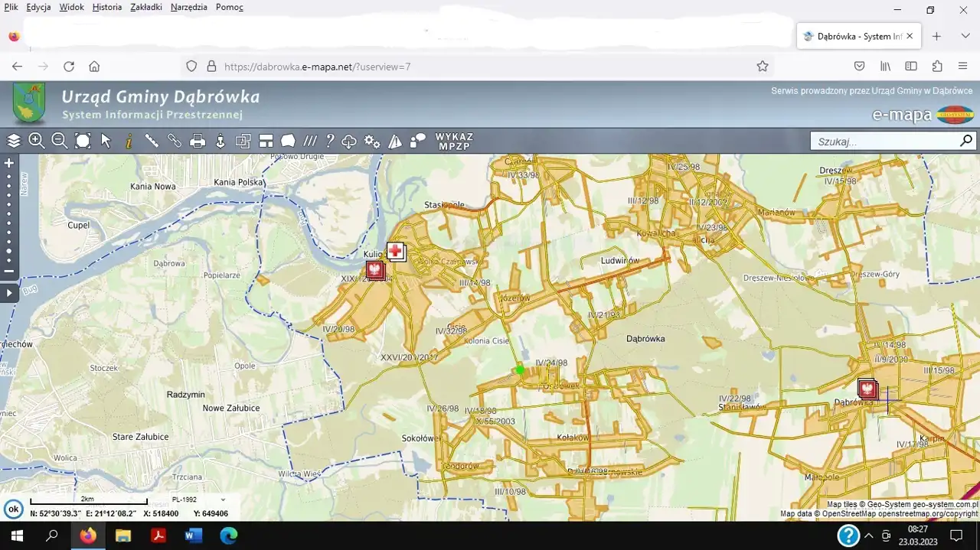The width and height of the screenshot is (980, 550).
Task: Select the ruler measurement tool
Action: coord(152,141)
